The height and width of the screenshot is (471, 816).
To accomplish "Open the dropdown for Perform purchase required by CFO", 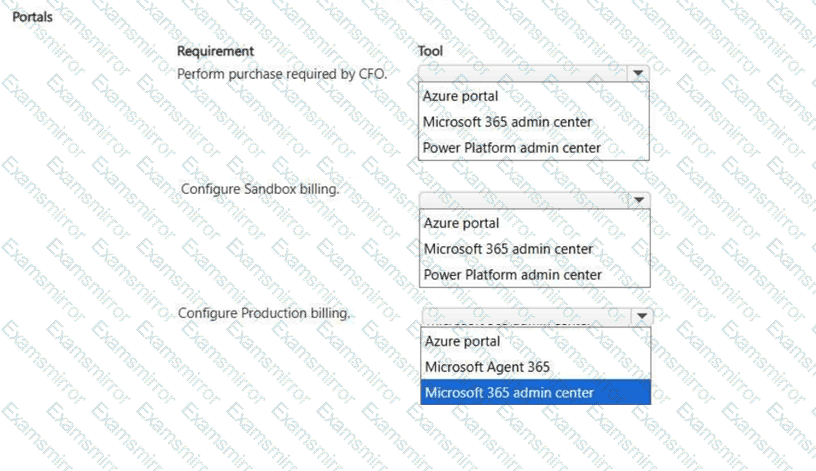I will [638, 73].
